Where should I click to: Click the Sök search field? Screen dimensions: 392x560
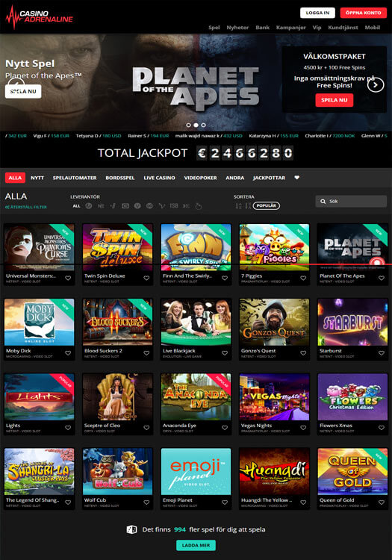coord(351,201)
